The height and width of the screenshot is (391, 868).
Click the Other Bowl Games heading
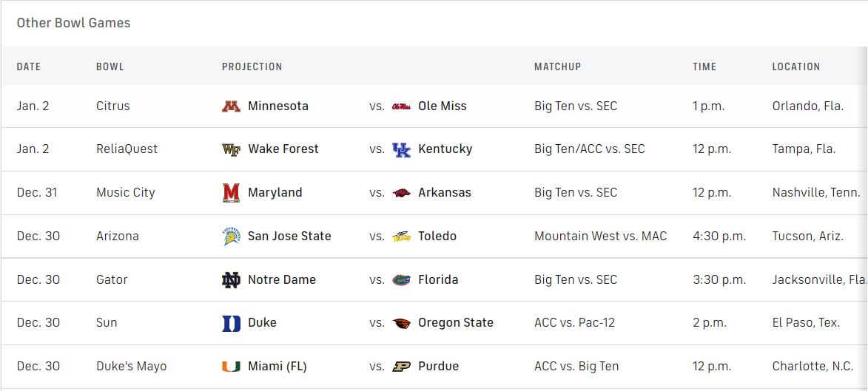[73, 23]
